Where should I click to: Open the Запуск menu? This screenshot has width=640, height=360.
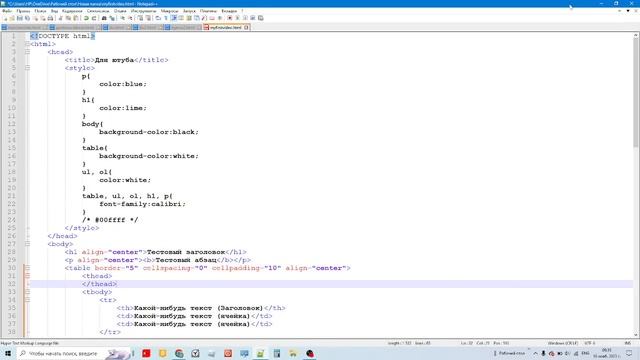[189, 11]
